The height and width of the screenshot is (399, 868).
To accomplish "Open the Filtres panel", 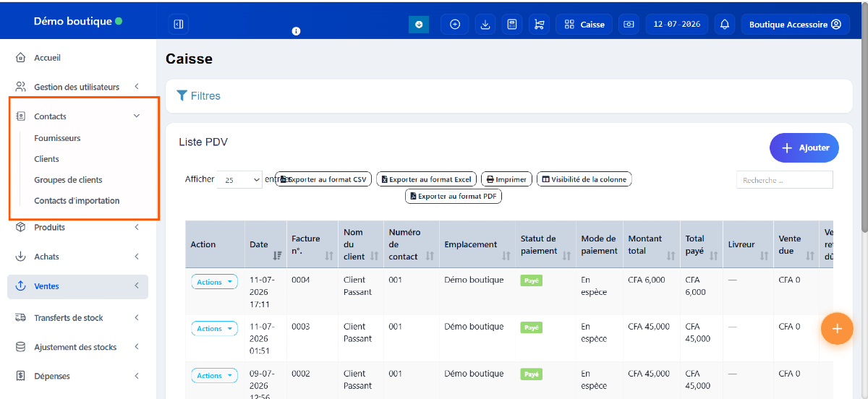I will pos(199,95).
